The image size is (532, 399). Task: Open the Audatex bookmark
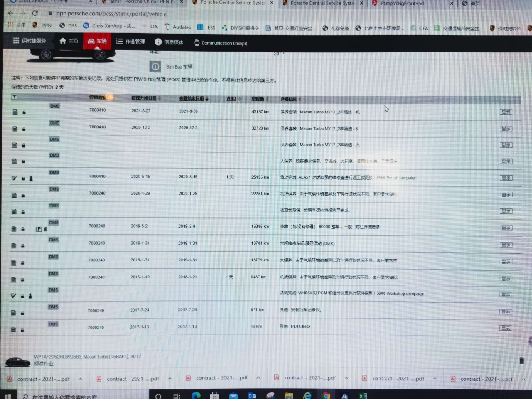(177, 27)
